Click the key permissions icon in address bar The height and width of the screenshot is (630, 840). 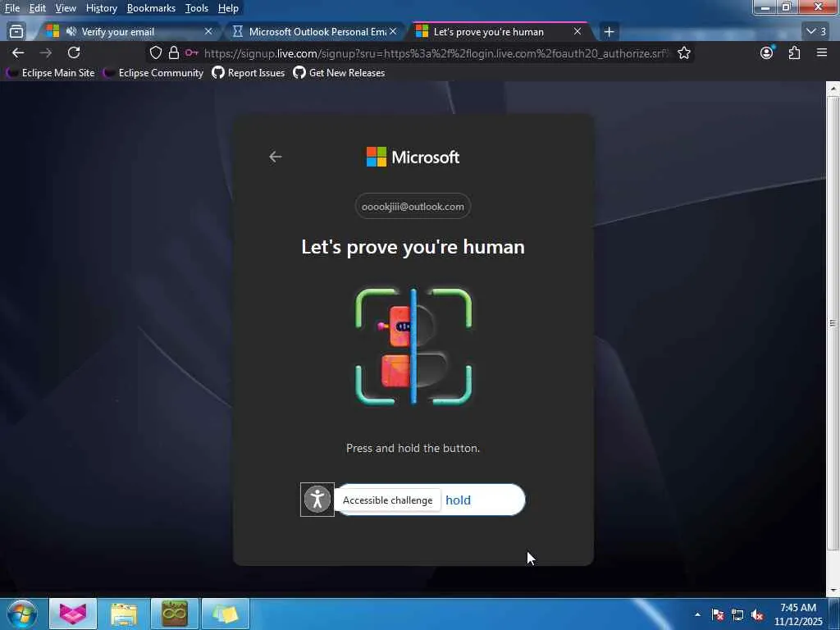tap(191, 52)
